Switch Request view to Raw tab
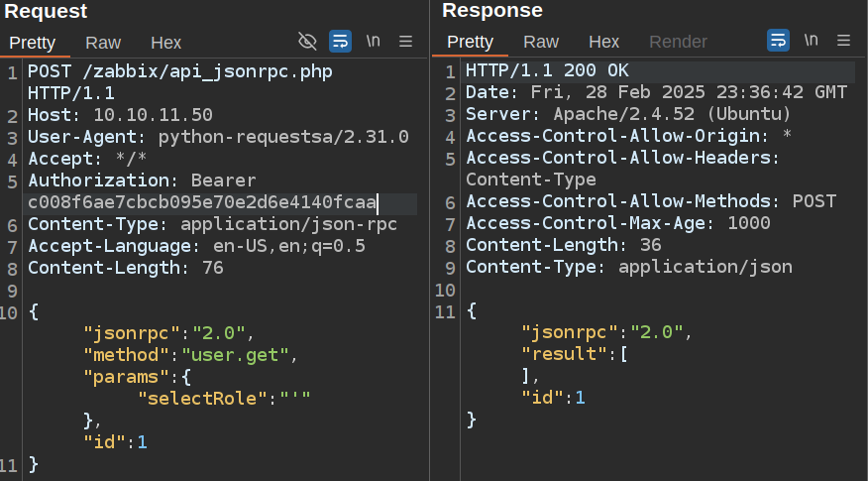The height and width of the screenshot is (481, 868). tap(103, 43)
